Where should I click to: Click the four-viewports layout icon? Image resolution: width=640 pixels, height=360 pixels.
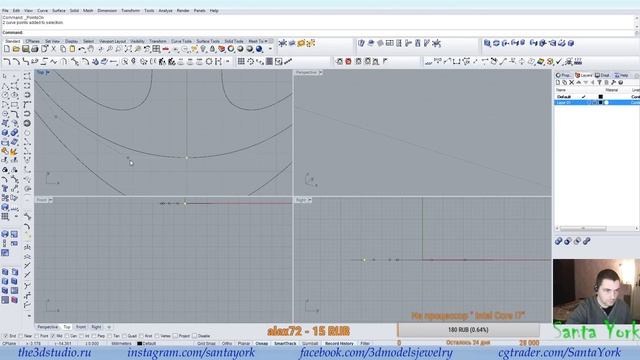[x=156, y=49]
